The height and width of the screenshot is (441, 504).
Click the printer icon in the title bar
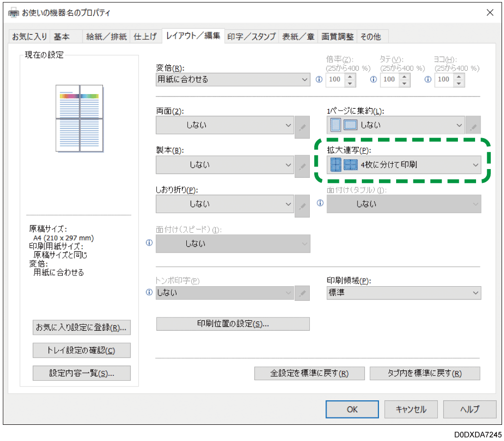[x=13, y=13]
